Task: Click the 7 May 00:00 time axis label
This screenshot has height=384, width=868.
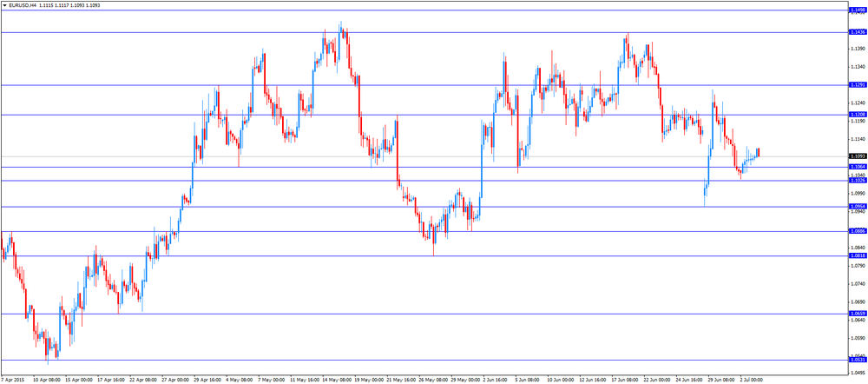Action: click(x=273, y=381)
